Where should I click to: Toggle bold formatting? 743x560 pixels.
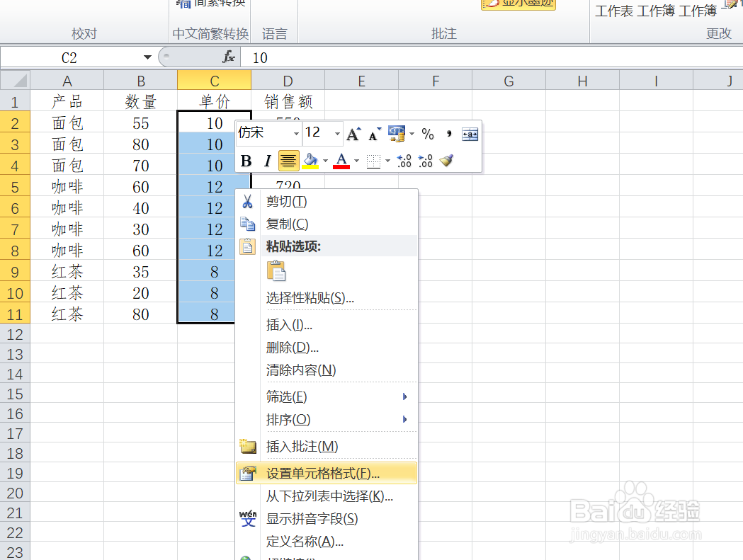(246, 159)
